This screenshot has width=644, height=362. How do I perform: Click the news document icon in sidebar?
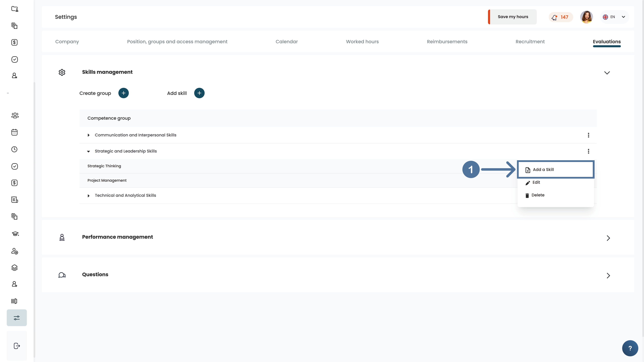pos(14,200)
